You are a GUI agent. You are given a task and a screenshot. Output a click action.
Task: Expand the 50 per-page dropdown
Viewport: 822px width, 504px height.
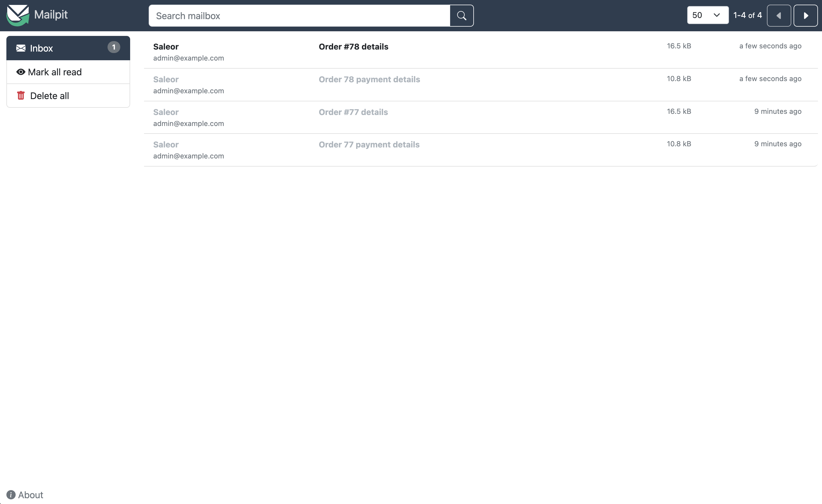pyautogui.click(x=708, y=15)
